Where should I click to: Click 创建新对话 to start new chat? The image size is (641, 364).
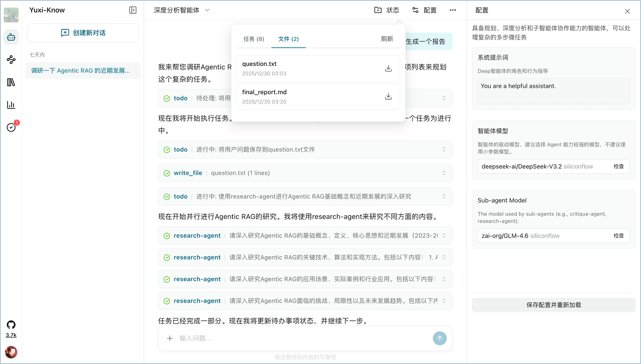coord(83,32)
